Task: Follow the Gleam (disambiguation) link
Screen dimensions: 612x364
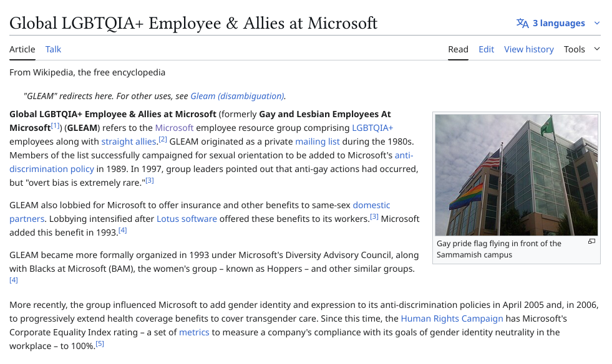Action: (237, 96)
